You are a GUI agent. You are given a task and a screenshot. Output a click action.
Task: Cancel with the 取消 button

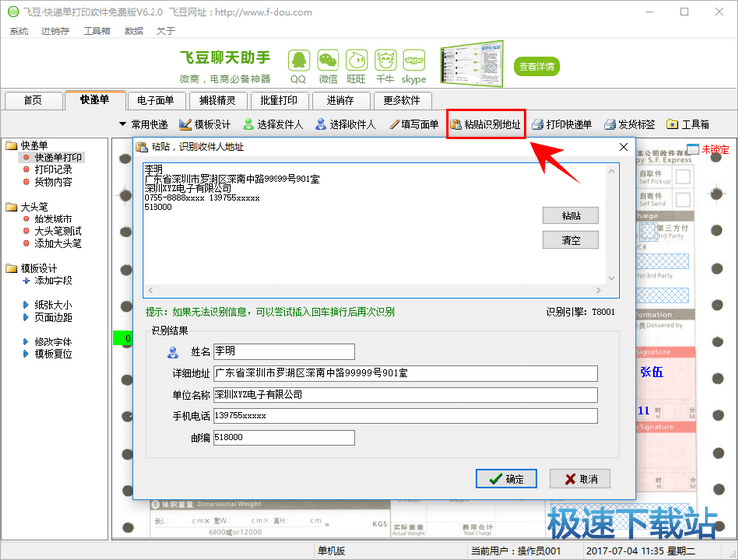pyautogui.click(x=581, y=479)
